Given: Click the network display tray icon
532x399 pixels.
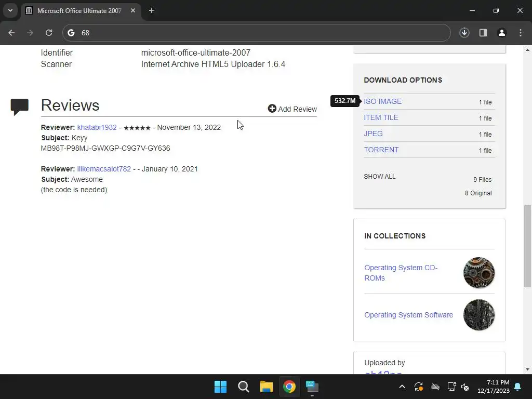Looking at the screenshot, I should 451,387.
